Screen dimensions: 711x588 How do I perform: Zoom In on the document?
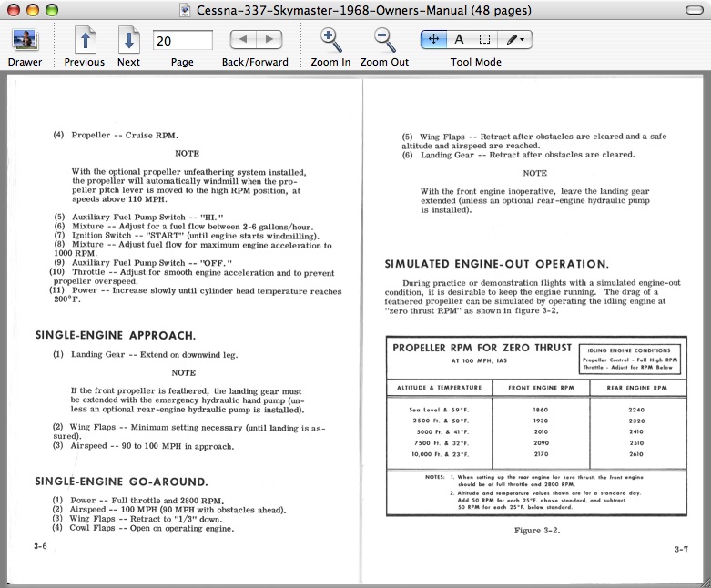pyautogui.click(x=330, y=40)
